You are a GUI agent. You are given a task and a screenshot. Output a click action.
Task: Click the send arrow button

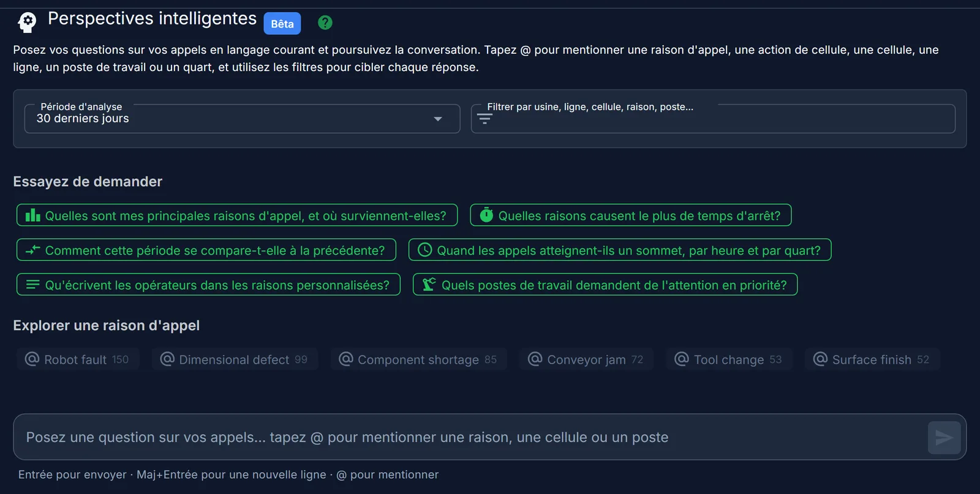coord(944,438)
